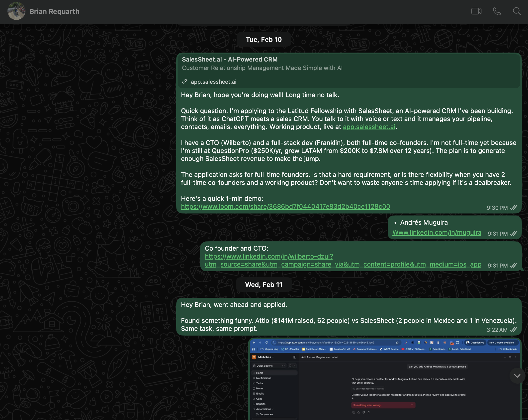Viewport: 528px width, 420px height.
Task: Start a video call with Brian Requarth
Action: click(476, 11)
